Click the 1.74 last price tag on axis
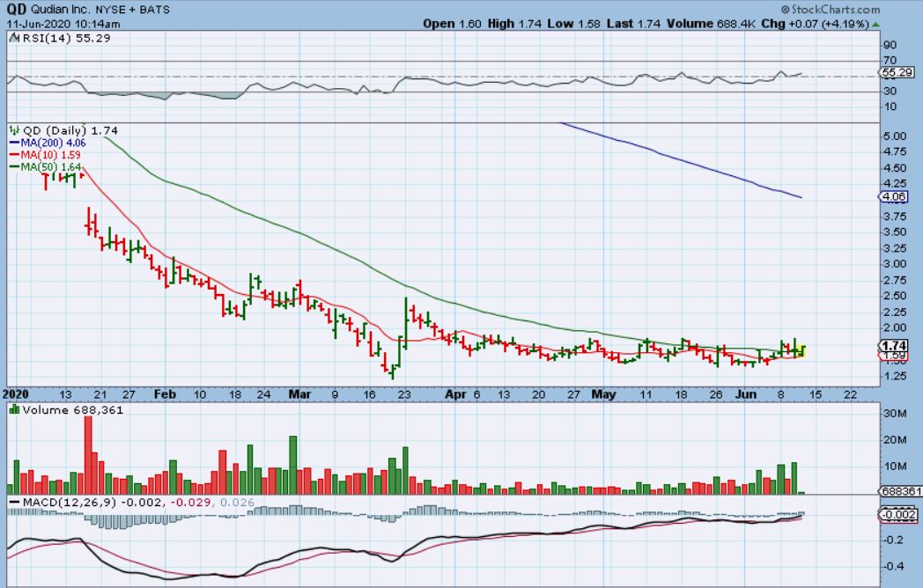This screenshot has height=588, width=923. tap(893, 346)
